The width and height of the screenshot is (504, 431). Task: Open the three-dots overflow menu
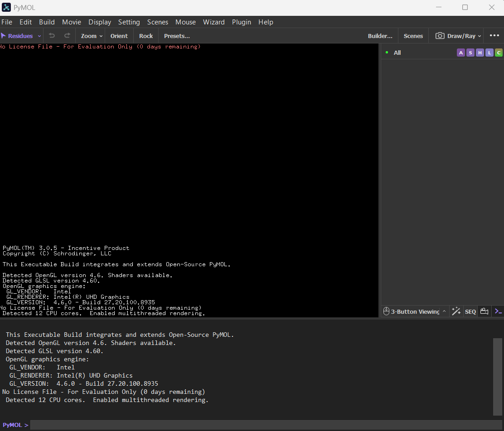tap(494, 35)
